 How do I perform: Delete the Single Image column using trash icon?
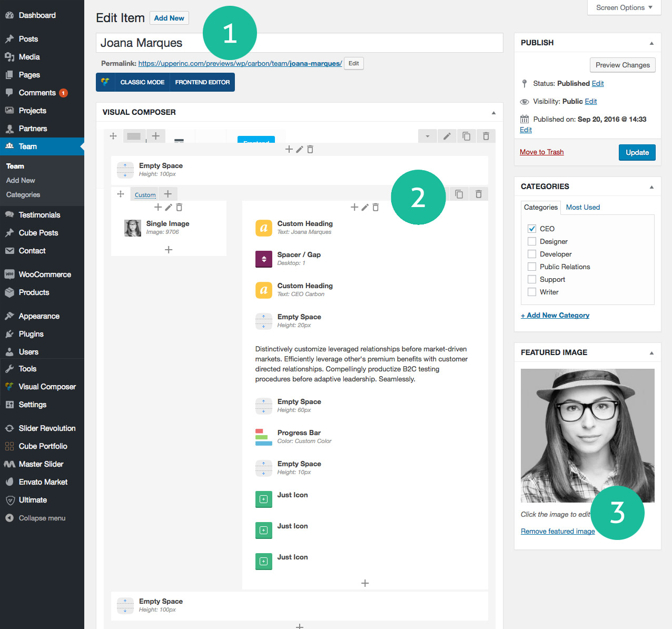[179, 208]
